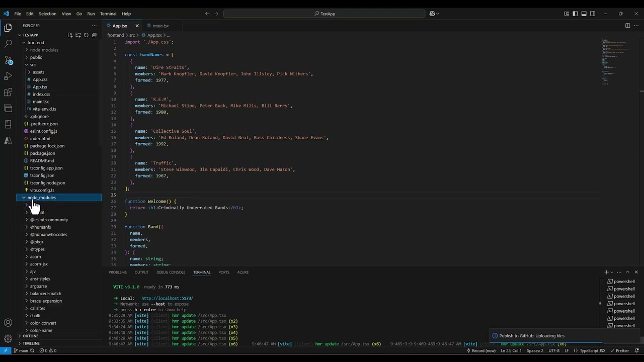Viewport: 644px width, 362px height.
Task: Collapse the node_modules root folder
Action: pos(23,198)
